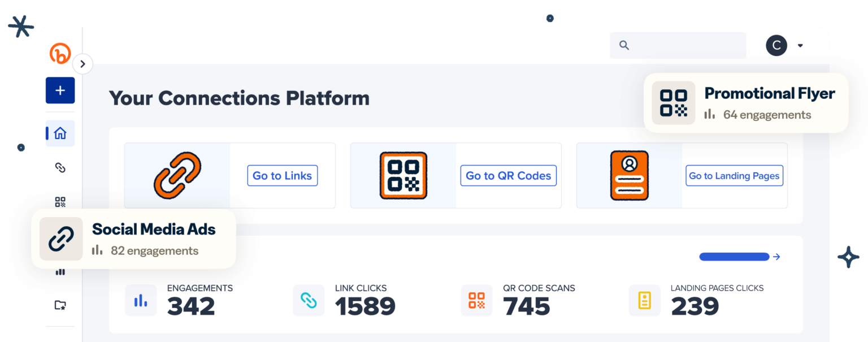Open the Go to Landing Pages button

click(734, 176)
